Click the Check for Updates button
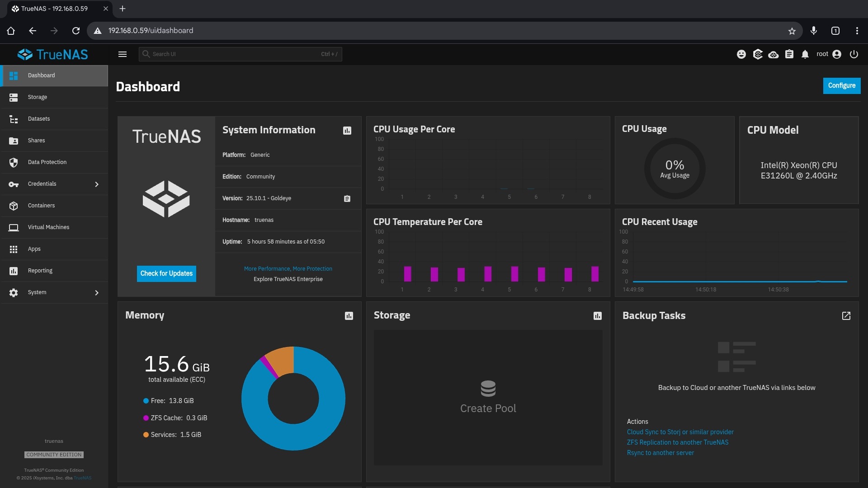Image resolution: width=868 pixels, height=488 pixels. click(x=166, y=273)
